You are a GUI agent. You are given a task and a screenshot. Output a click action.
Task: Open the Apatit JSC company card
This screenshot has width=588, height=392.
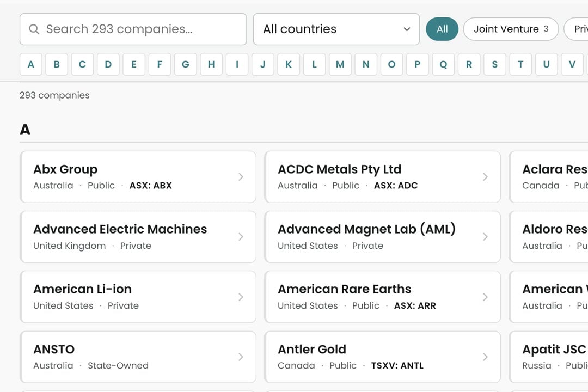pyautogui.click(x=549, y=357)
